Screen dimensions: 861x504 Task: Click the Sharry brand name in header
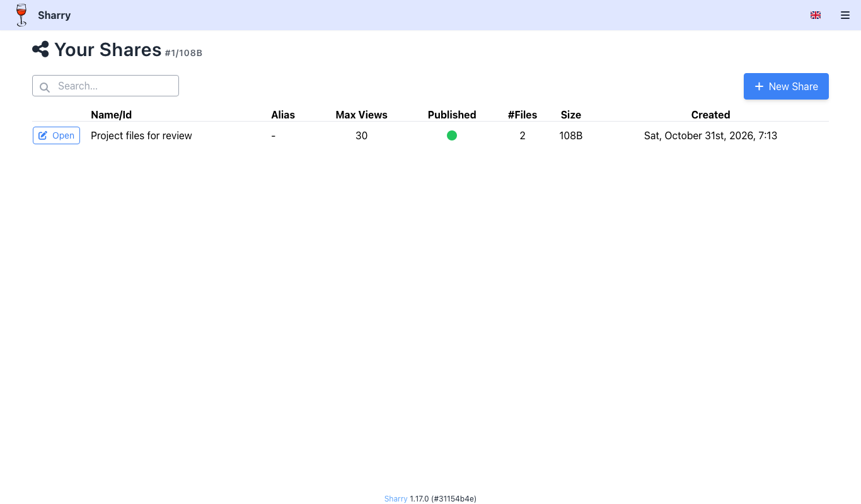(x=54, y=15)
